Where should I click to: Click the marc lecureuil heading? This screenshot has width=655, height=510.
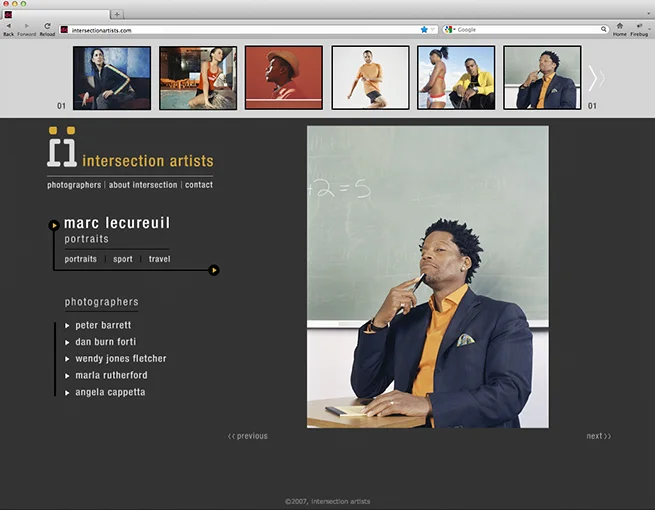[117, 223]
